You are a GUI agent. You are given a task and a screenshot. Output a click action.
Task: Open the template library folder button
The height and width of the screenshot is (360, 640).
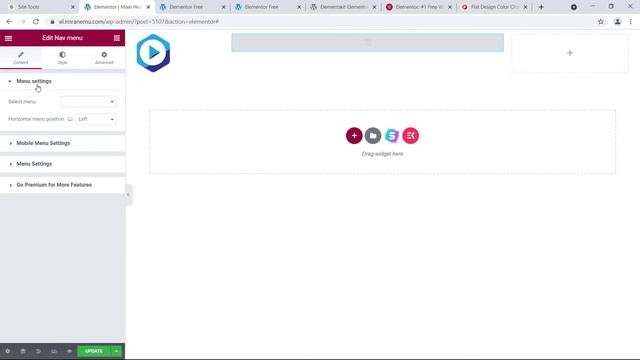[373, 136]
